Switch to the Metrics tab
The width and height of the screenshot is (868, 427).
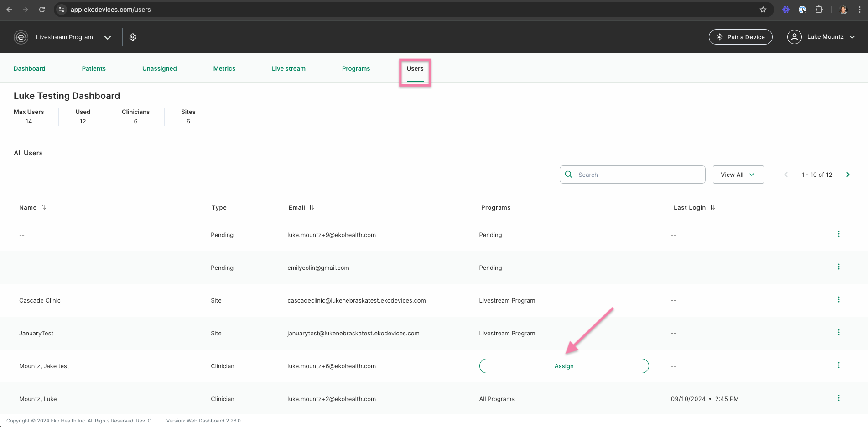point(224,68)
